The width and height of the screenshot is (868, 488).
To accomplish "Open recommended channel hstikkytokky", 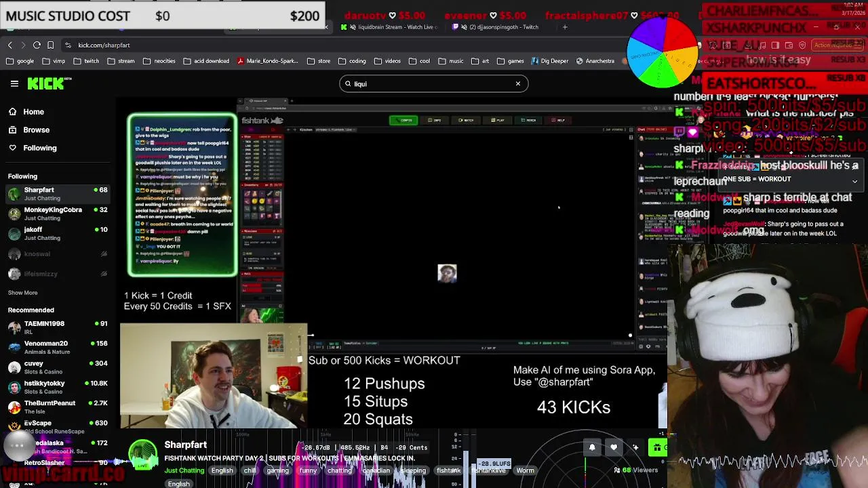I will (58, 387).
